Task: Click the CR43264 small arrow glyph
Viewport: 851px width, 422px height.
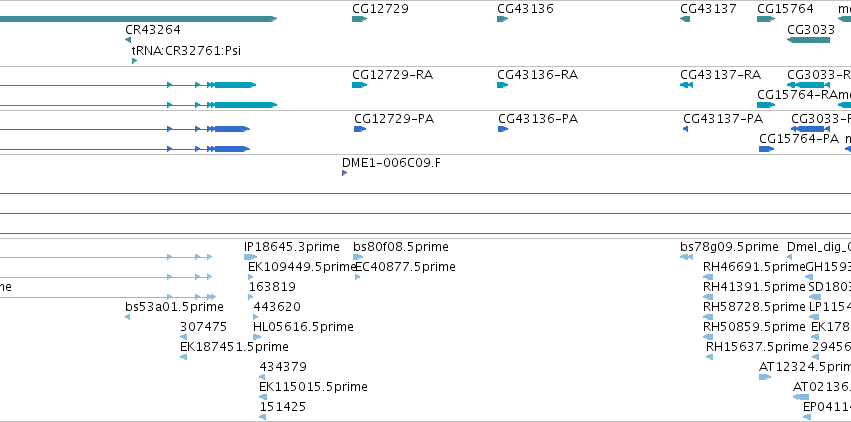Action: tap(128, 40)
